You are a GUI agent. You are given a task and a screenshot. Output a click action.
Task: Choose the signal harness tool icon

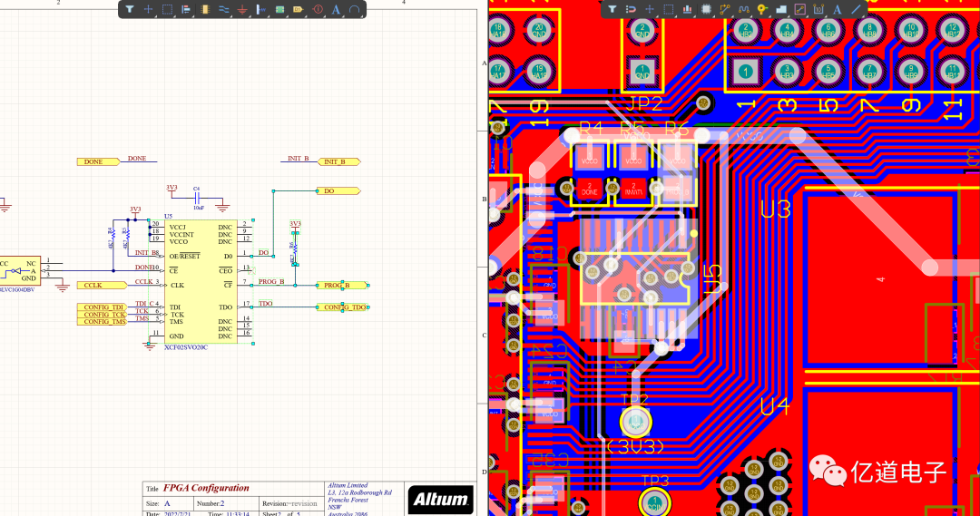(261, 9)
